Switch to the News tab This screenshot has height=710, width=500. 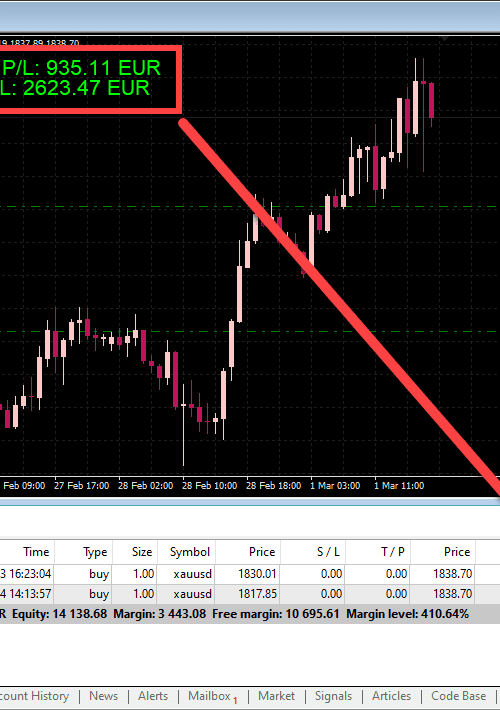coord(104,696)
